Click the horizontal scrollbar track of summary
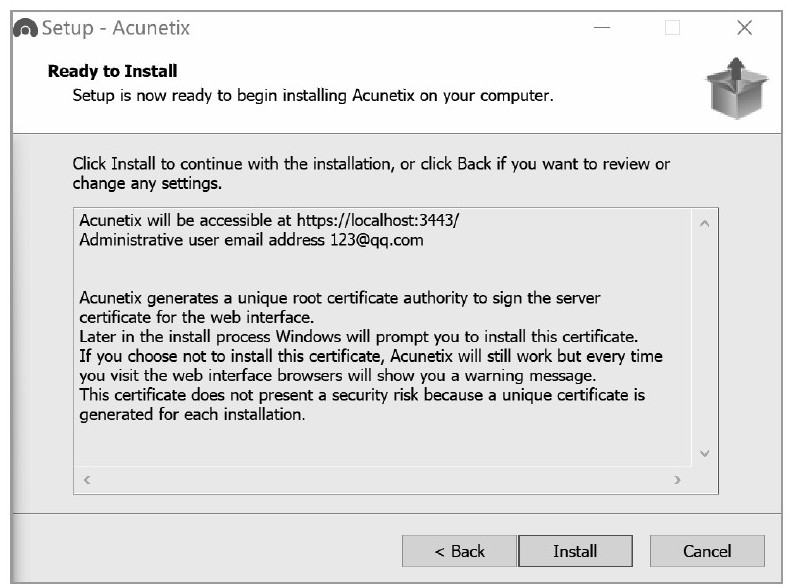 coord(382,480)
